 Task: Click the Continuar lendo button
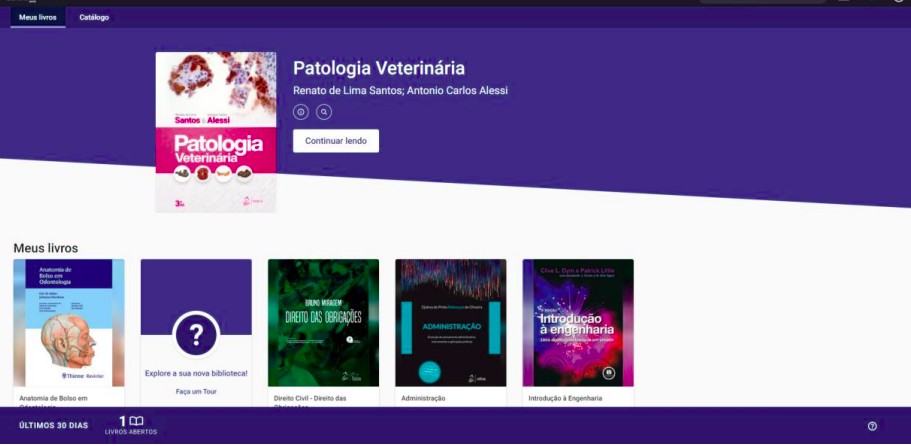click(336, 141)
